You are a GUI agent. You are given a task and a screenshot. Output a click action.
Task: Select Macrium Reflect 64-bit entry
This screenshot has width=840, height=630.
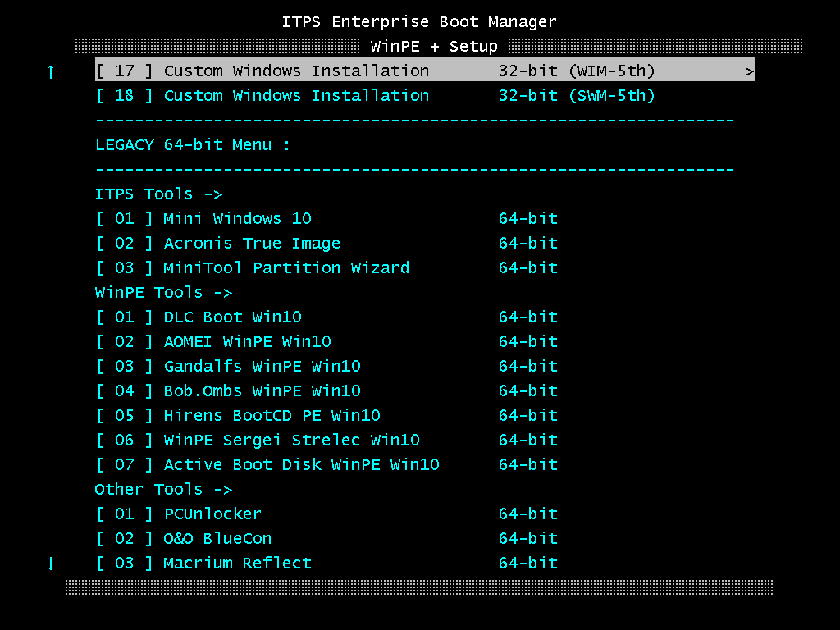click(326, 564)
